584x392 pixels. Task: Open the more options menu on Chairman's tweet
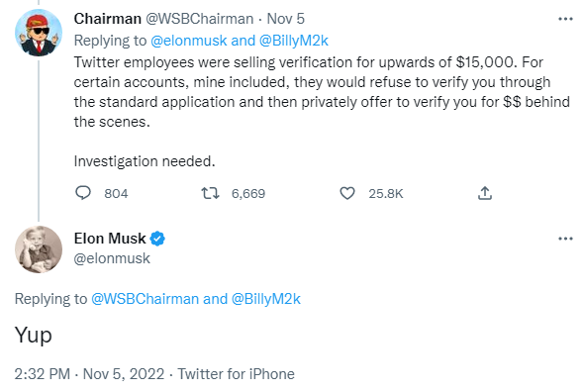(565, 19)
